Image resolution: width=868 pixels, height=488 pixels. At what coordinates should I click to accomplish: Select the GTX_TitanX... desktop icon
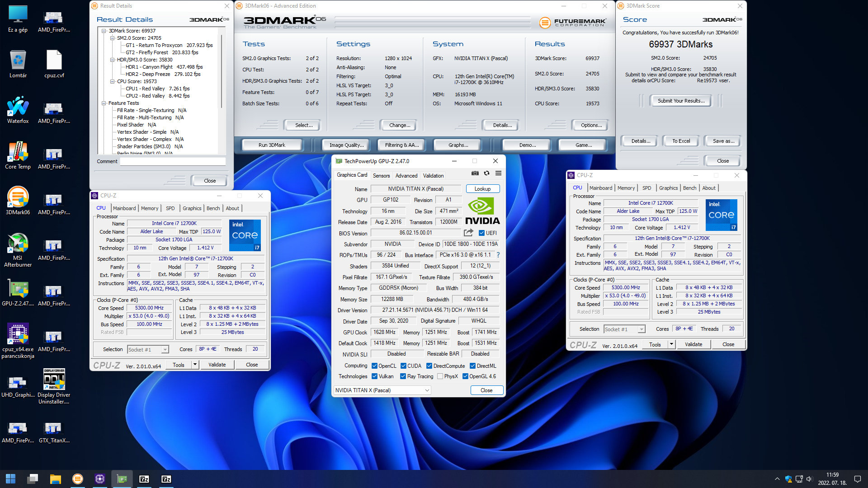[x=54, y=432]
